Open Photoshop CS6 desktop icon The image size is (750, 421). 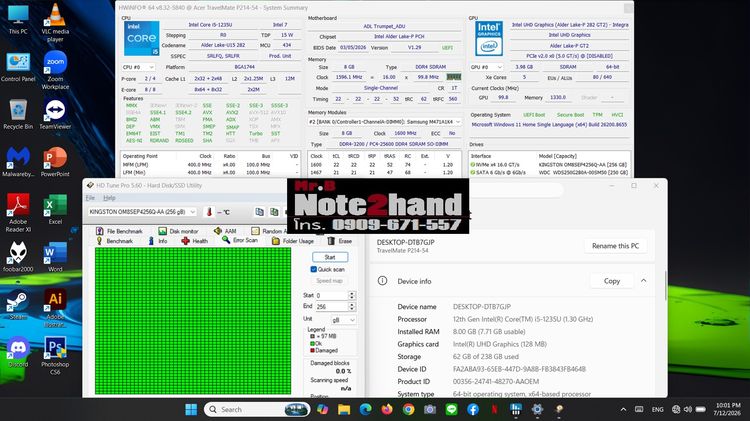(55, 355)
